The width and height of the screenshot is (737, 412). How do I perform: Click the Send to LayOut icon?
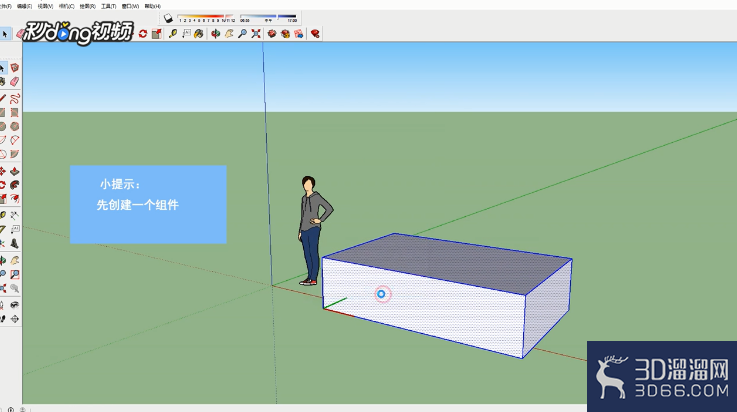298,34
